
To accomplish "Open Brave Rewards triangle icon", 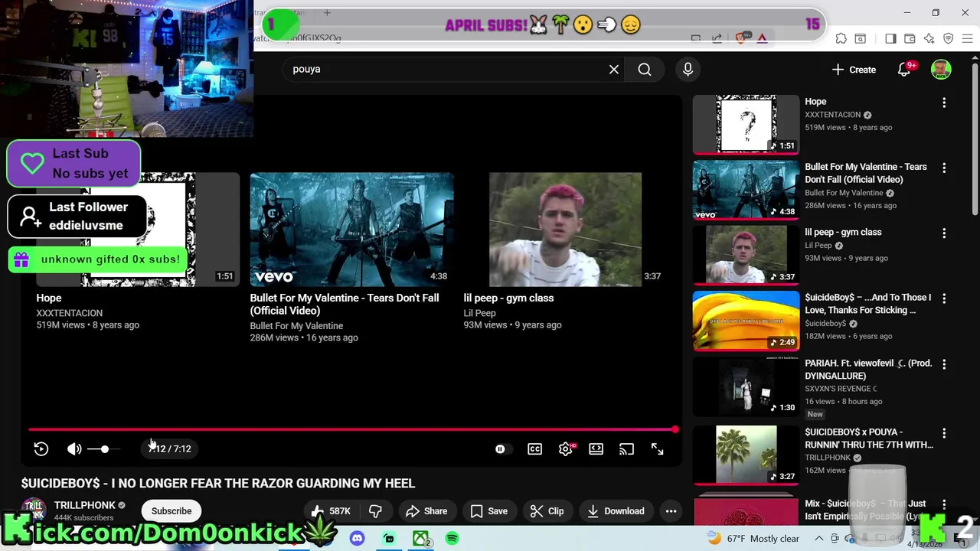I will click(x=762, y=38).
